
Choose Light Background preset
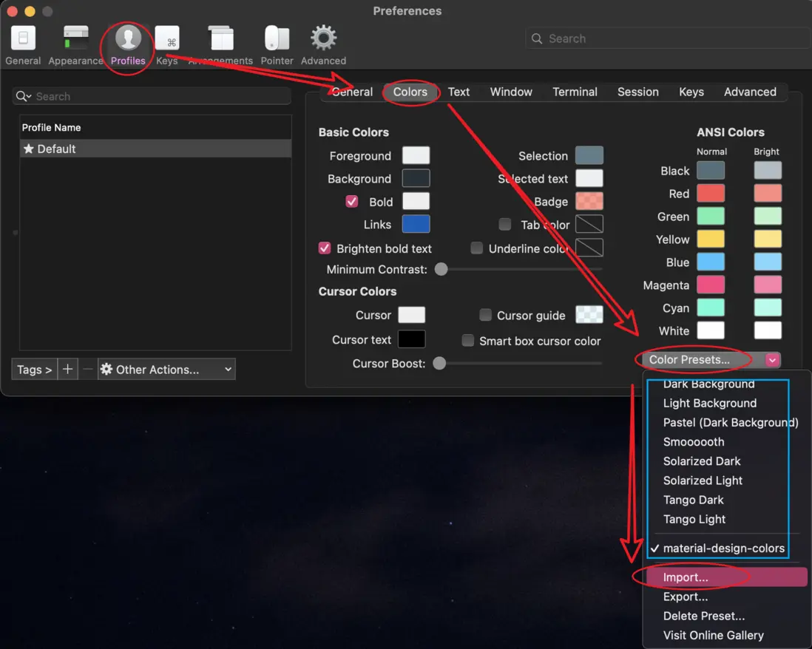pyautogui.click(x=726, y=403)
